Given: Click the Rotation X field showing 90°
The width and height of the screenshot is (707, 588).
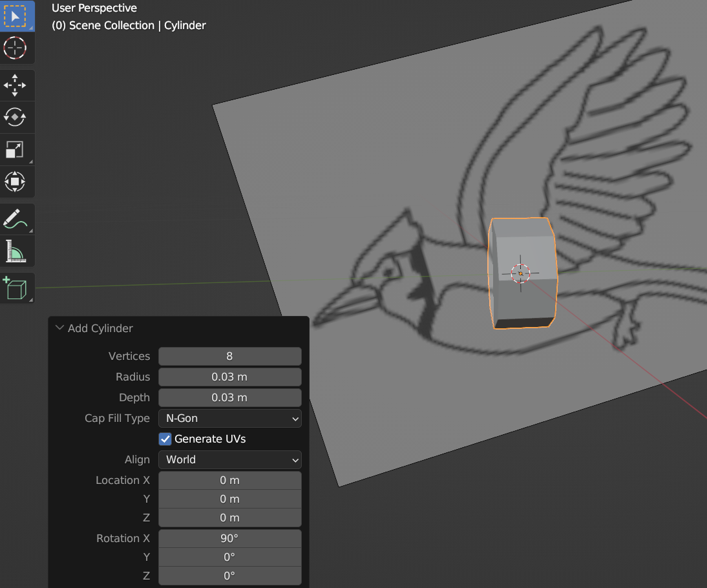Looking at the screenshot, I should pyautogui.click(x=229, y=539).
